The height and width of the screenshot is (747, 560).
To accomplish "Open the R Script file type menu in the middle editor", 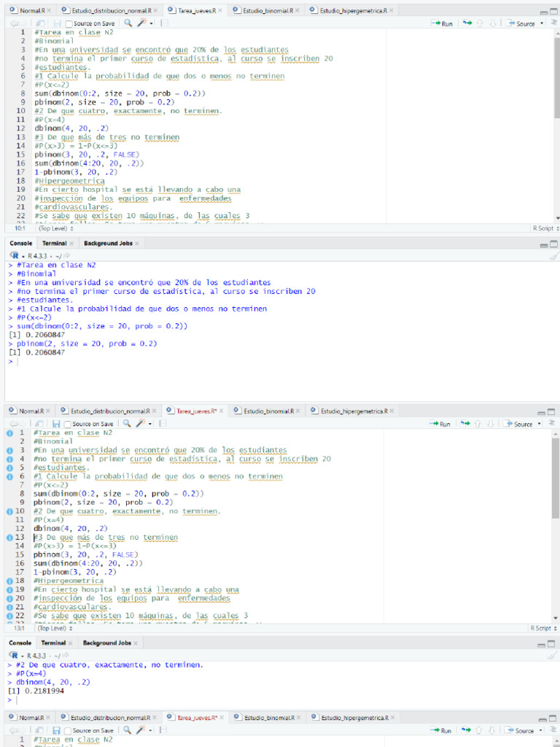I will 542,628.
